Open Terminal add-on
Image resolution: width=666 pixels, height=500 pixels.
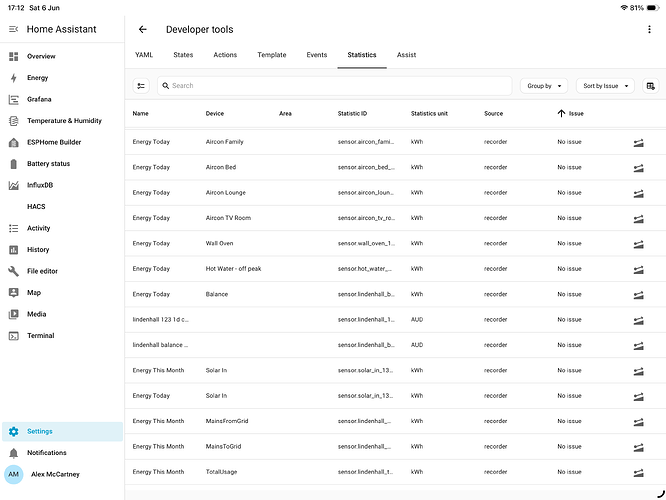pos(62,336)
